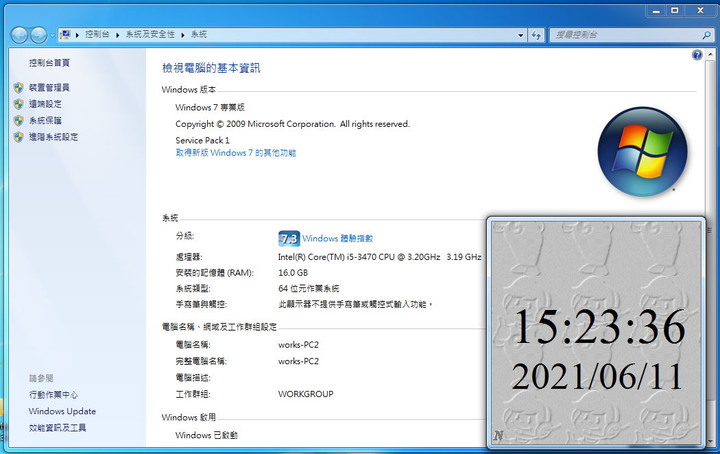The height and width of the screenshot is (454, 720).
Task: Click the shield icon beside 裝置管理員
Action: (18, 88)
